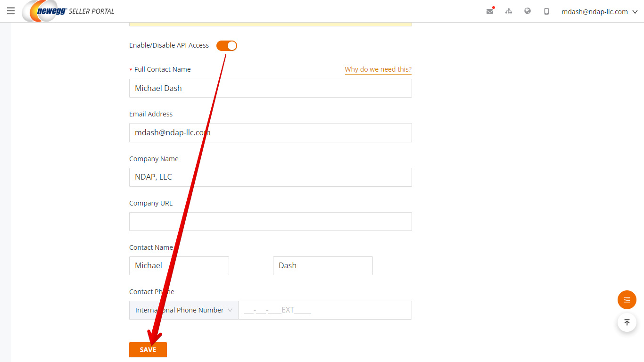The image size is (644, 362).
Task: Click the Email Address input field
Action: 271,132
